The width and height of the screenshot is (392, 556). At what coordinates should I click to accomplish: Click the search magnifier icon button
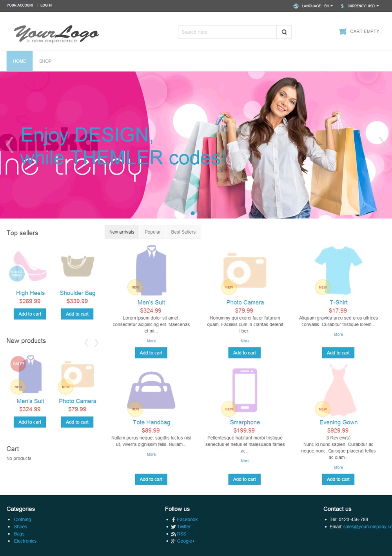coord(284,32)
